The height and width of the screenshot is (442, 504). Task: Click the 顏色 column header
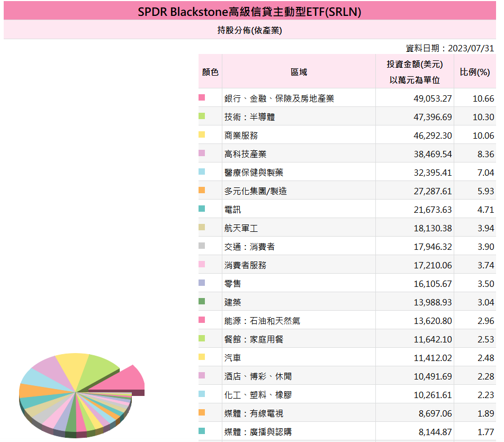[210, 72]
